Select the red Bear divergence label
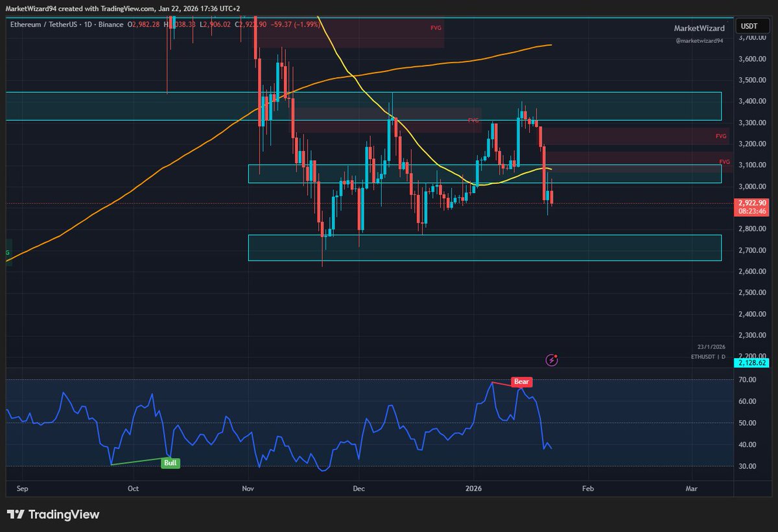Viewport: 778px width, 532px height. click(521, 382)
